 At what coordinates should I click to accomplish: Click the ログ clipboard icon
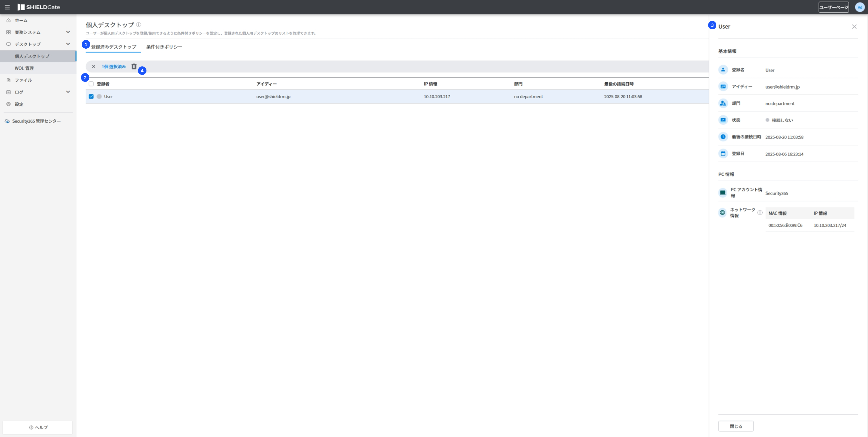[9, 92]
